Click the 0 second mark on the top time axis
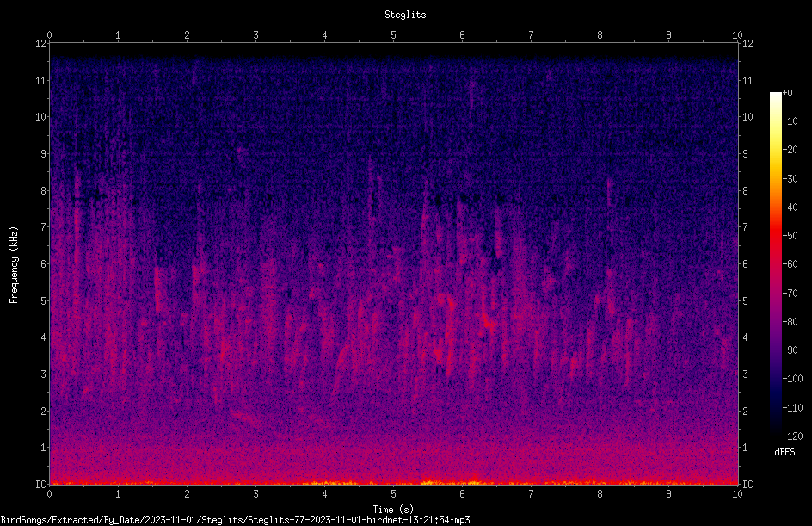Screen dimensions: 812x526 [x=49, y=35]
